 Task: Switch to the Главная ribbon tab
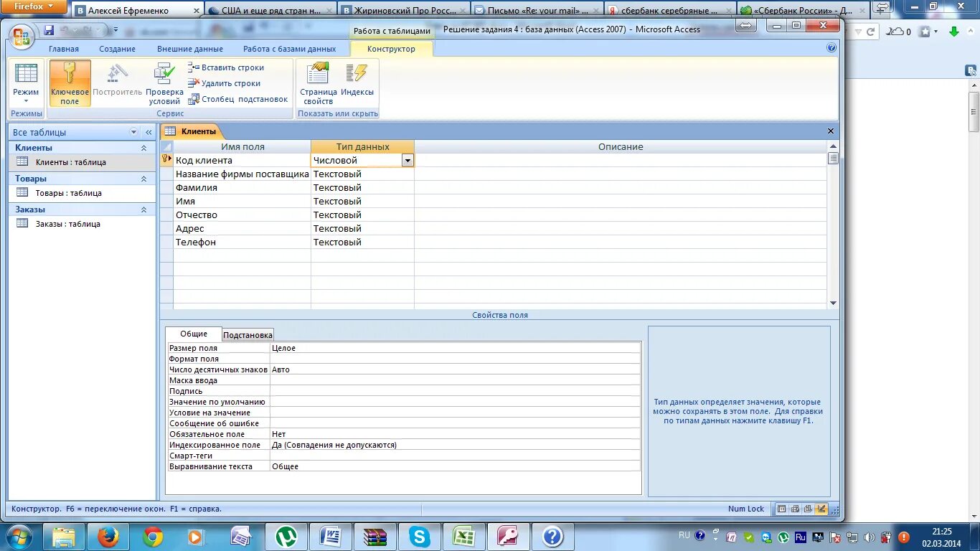point(64,49)
